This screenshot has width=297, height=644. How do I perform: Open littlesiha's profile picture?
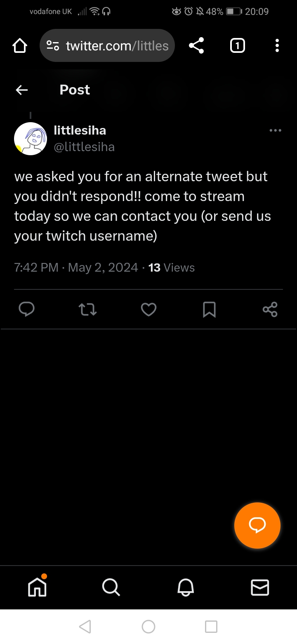(31, 139)
